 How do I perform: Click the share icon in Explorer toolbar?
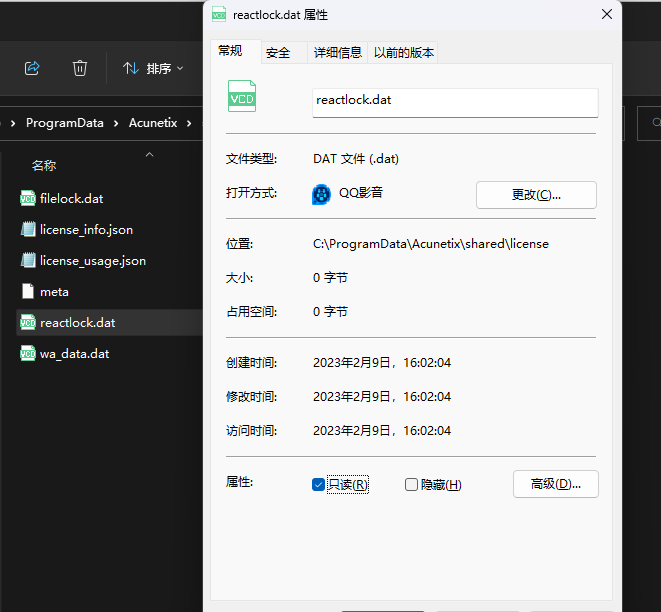pyautogui.click(x=32, y=68)
